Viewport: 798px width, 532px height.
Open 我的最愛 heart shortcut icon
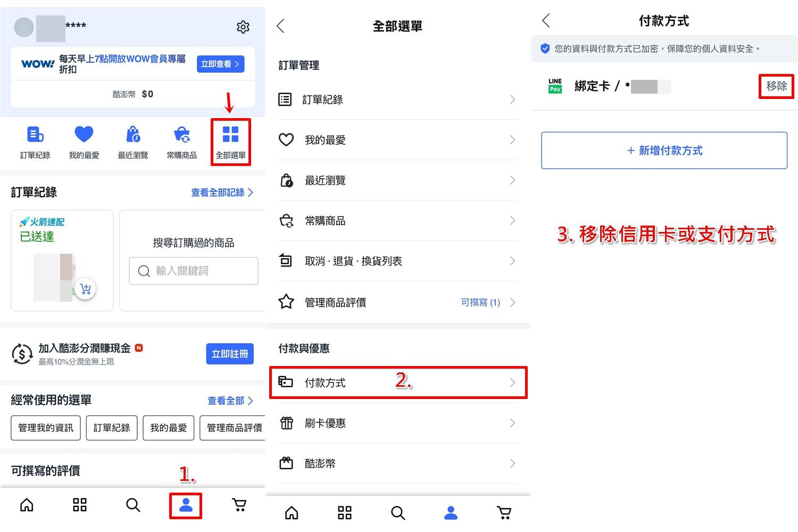pyautogui.click(x=84, y=134)
